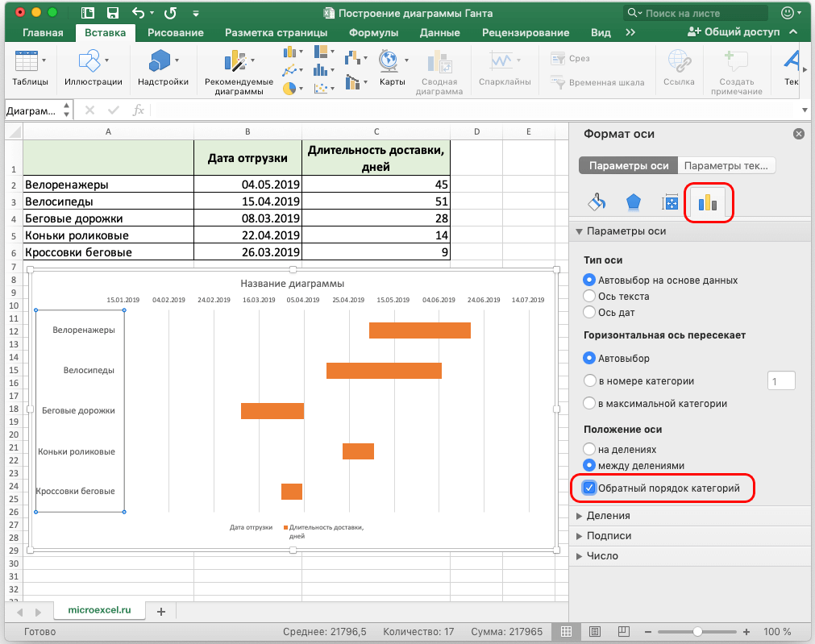This screenshot has width=815, height=644.
Task: Click the Поиск на листе search field
Action: [696, 13]
